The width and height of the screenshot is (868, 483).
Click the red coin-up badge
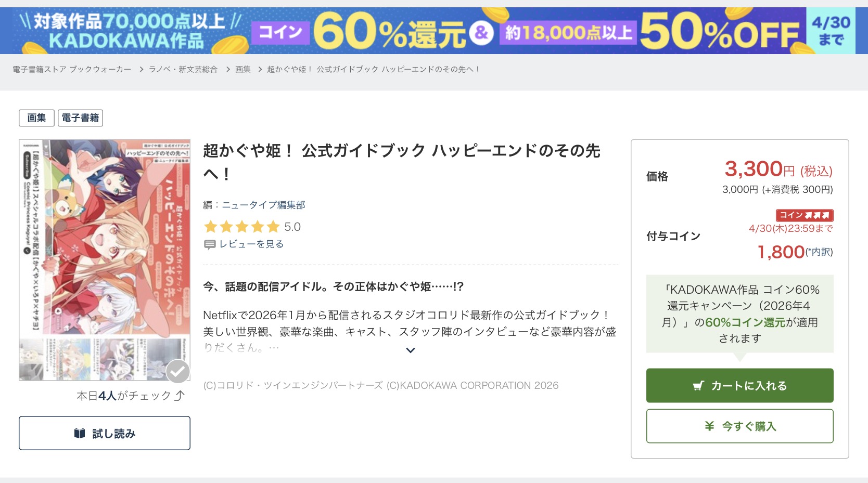(804, 215)
